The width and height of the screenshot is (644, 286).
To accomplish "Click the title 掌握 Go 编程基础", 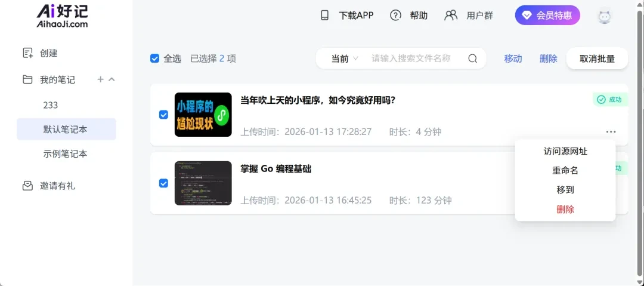I will (275, 169).
